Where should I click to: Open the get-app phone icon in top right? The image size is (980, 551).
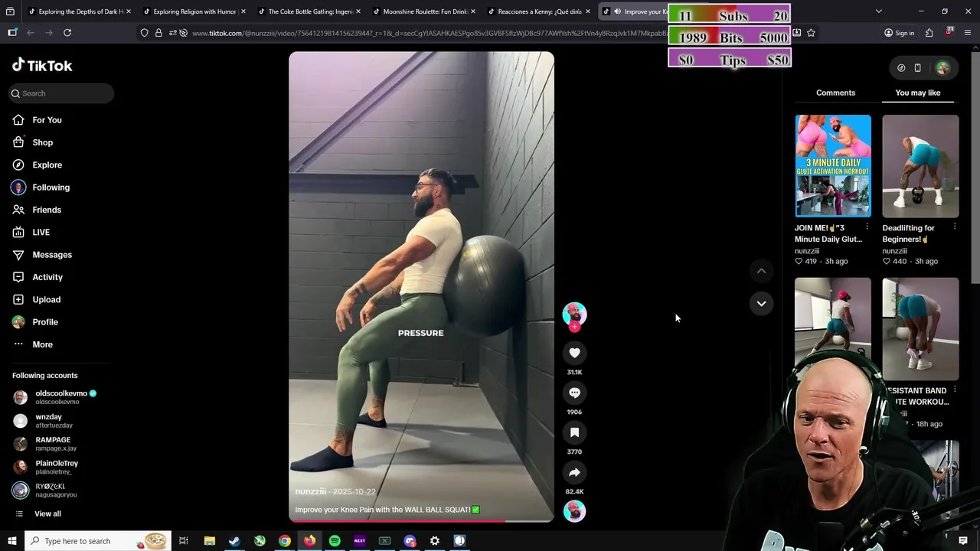[x=917, y=67]
